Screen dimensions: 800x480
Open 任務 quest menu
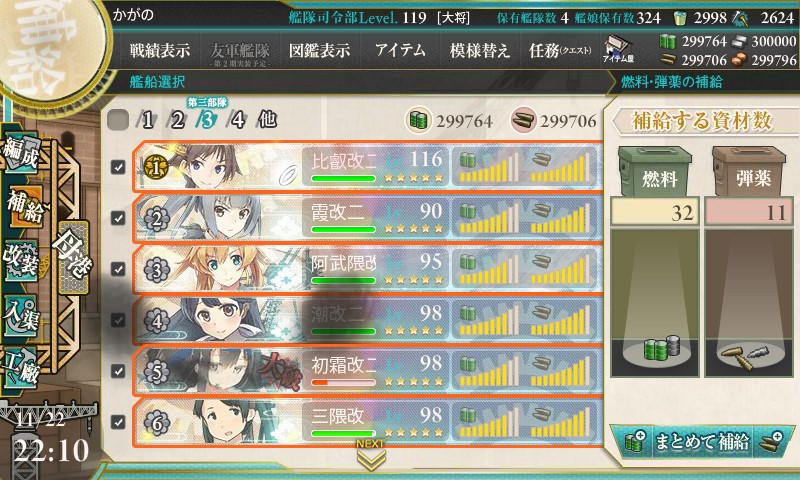point(560,50)
